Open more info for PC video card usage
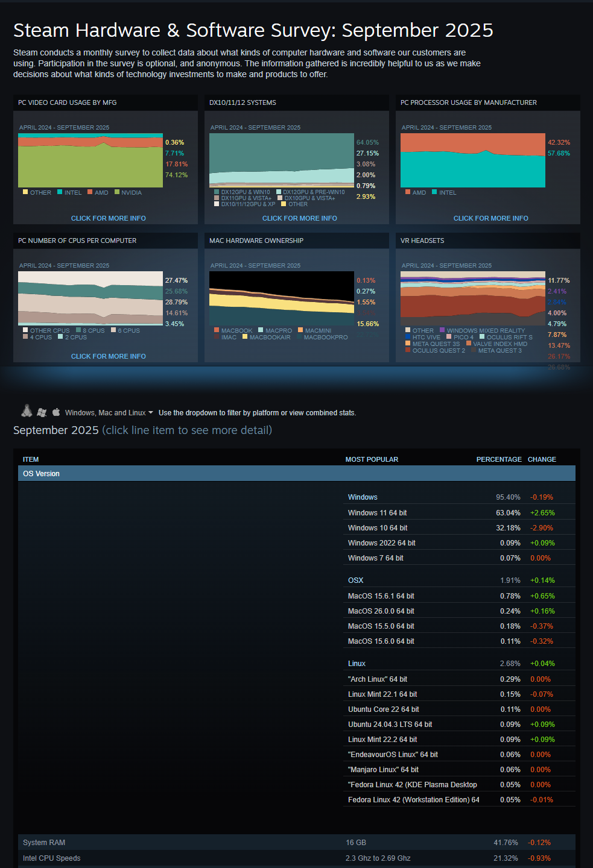This screenshot has height=868, width=593. click(x=109, y=218)
